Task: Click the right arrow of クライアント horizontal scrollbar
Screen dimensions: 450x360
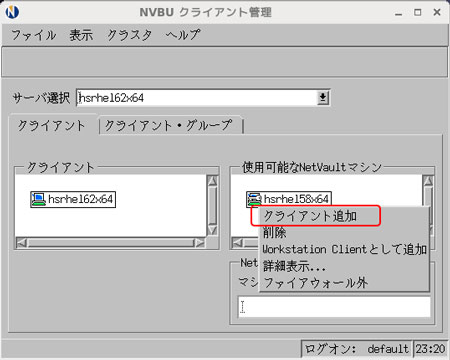Action: point(200,243)
